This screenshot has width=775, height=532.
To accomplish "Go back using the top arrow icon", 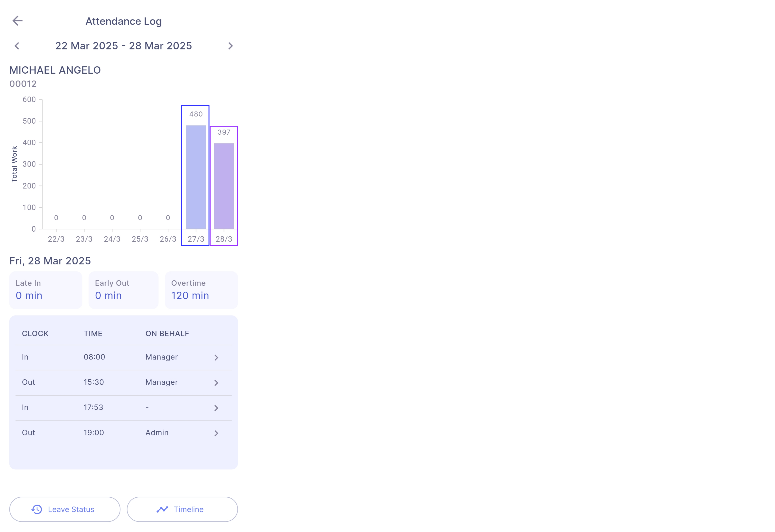I will point(18,21).
